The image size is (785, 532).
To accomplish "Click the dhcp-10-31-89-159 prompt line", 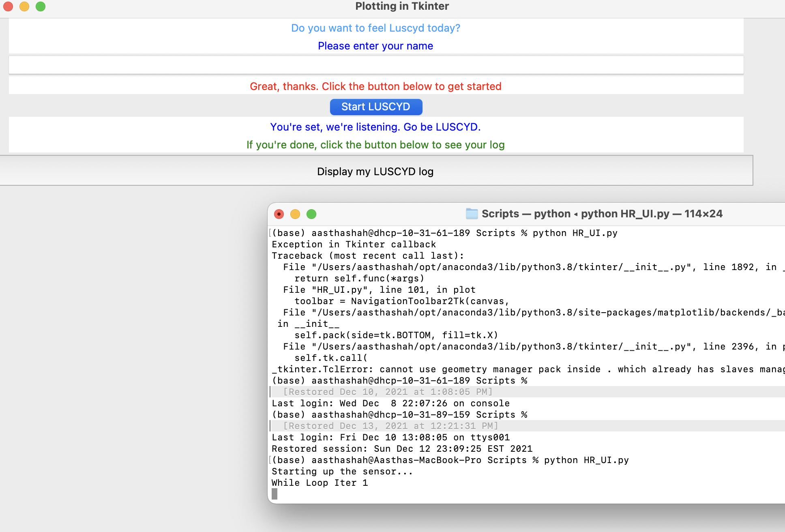I will pos(399,414).
